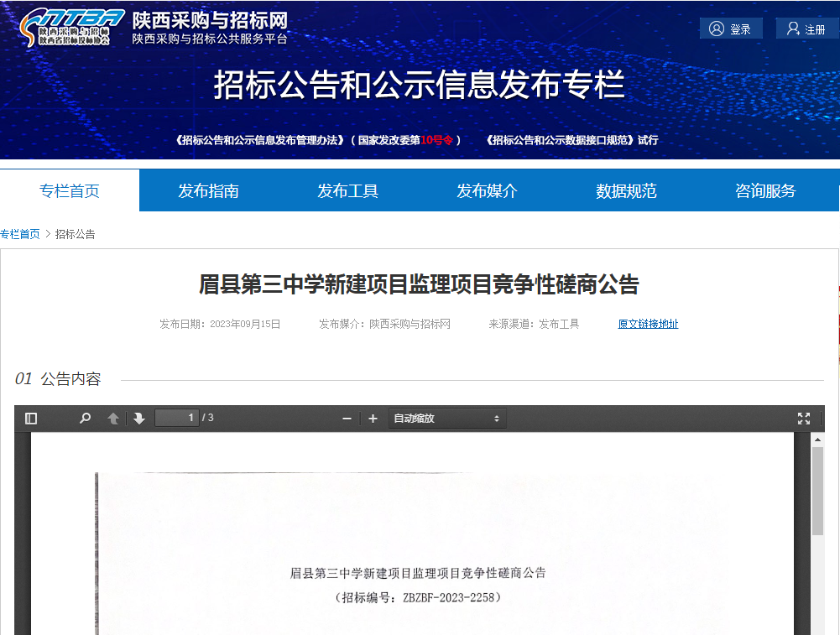The image size is (840, 635).
Task: Open the 发布媒介 menu item
Action: click(487, 190)
